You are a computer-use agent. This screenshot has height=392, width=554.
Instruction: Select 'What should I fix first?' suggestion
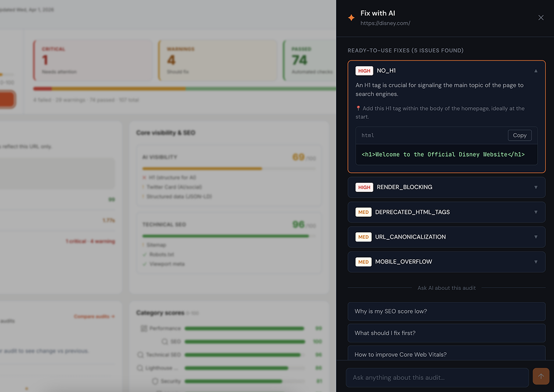tap(446, 333)
